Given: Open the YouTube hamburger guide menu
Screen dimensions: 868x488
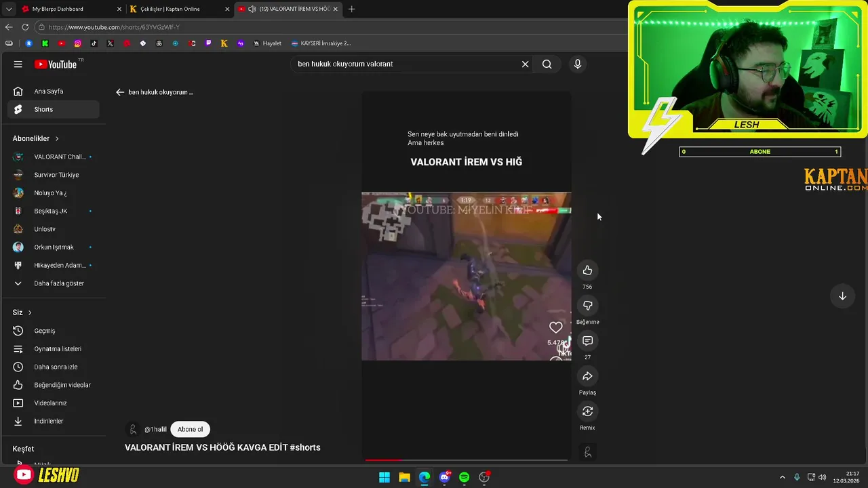Looking at the screenshot, I should point(18,64).
